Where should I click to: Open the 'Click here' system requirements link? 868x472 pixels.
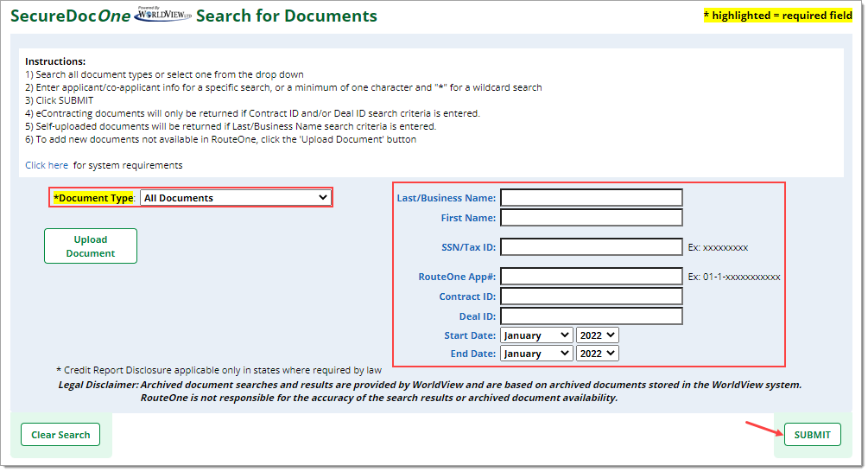coord(47,166)
